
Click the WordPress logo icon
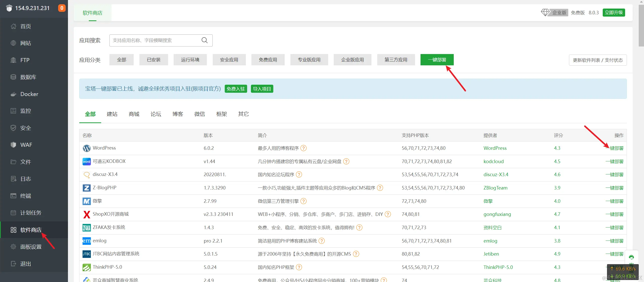pyautogui.click(x=87, y=148)
